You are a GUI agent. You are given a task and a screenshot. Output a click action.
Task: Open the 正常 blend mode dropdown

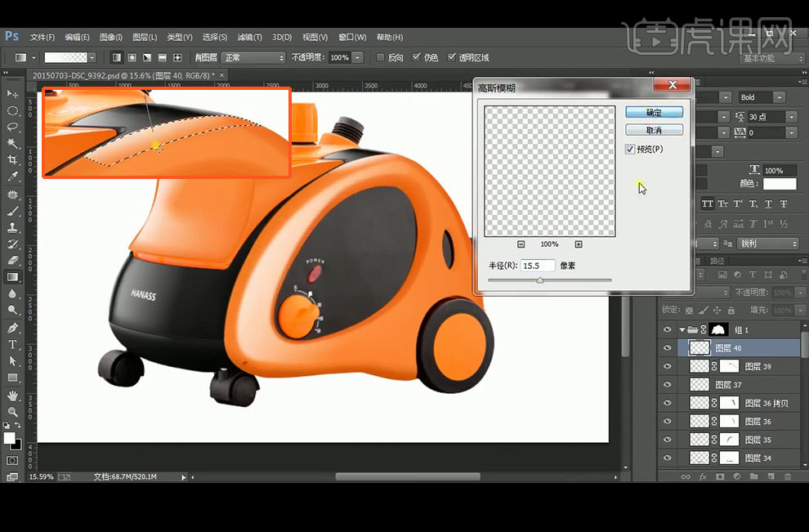pyautogui.click(x=253, y=58)
